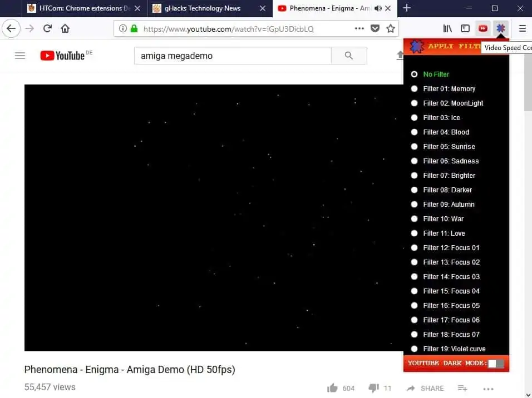532x398 pixels.
Task: Open the Firefox hamburger menu
Action: [x=523, y=28]
